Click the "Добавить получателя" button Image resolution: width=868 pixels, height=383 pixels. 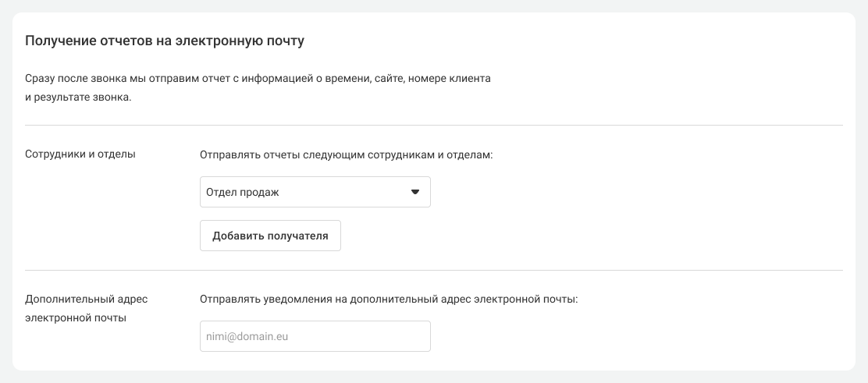[270, 236]
